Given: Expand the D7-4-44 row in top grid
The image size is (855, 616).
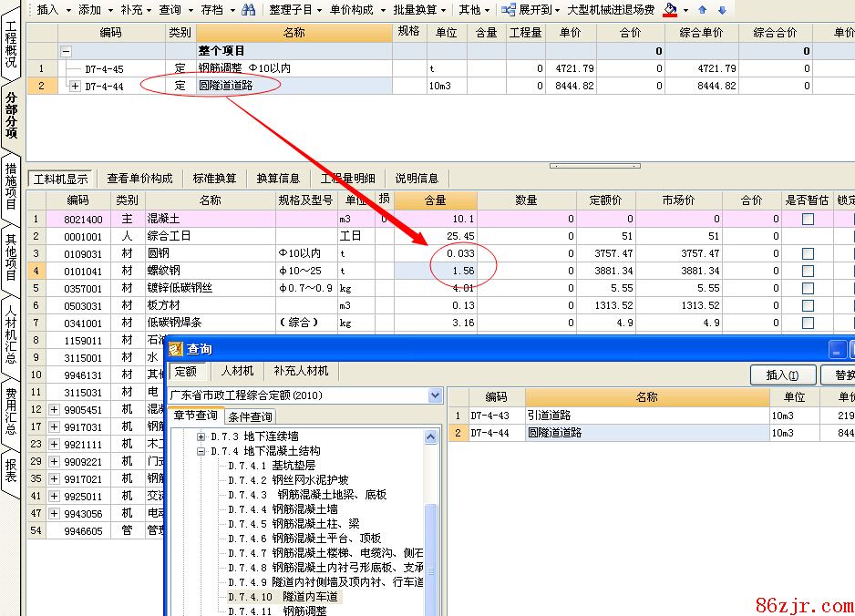Looking at the screenshot, I should (75, 87).
